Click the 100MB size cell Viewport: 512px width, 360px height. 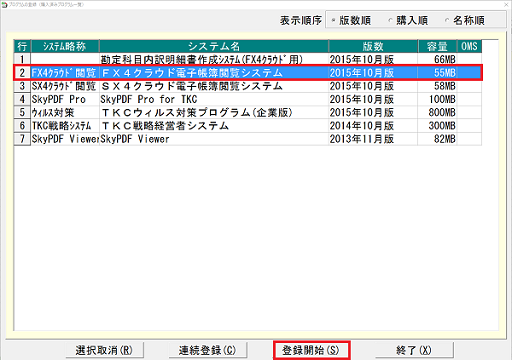tap(437, 99)
